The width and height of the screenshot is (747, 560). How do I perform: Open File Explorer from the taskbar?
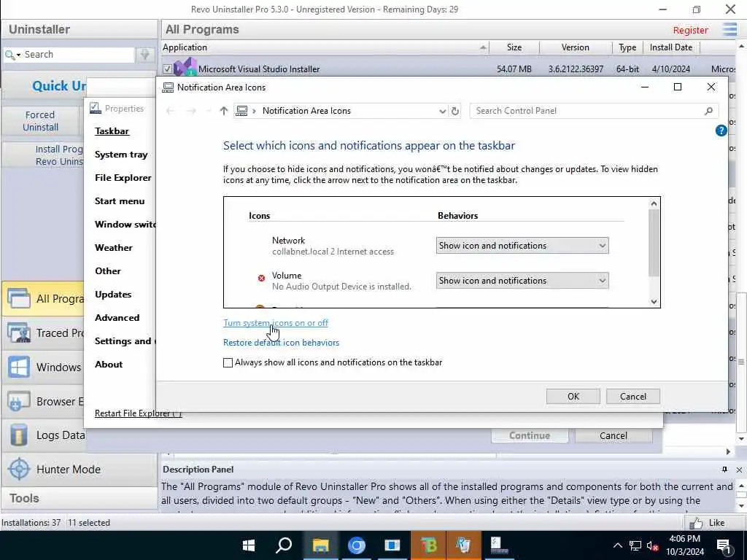320,545
